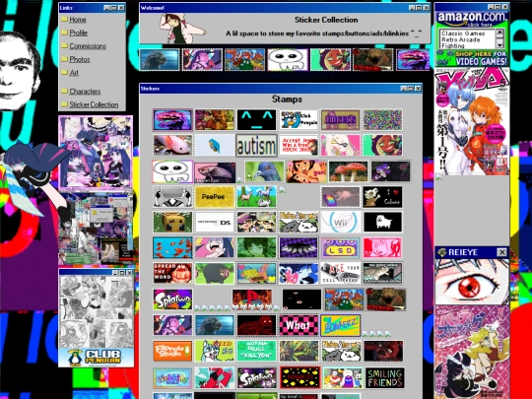Click the Neko Atsume cats stamp in the Wii row
The height and width of the screenshot is (399, 532).
coord(299,223)
